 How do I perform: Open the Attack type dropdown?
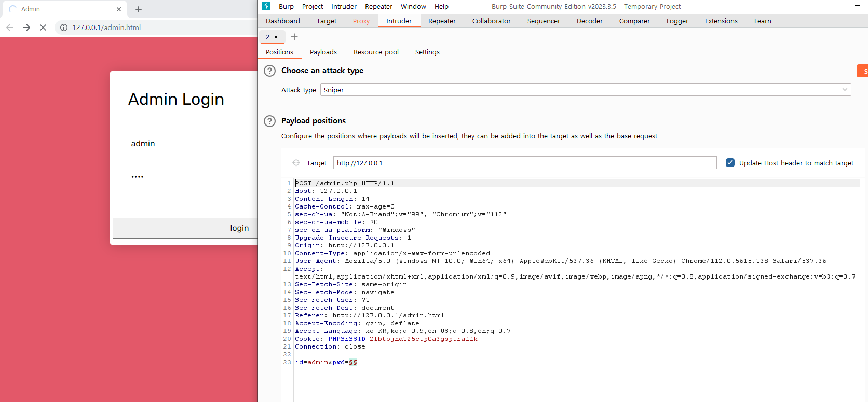pos(586,90)
